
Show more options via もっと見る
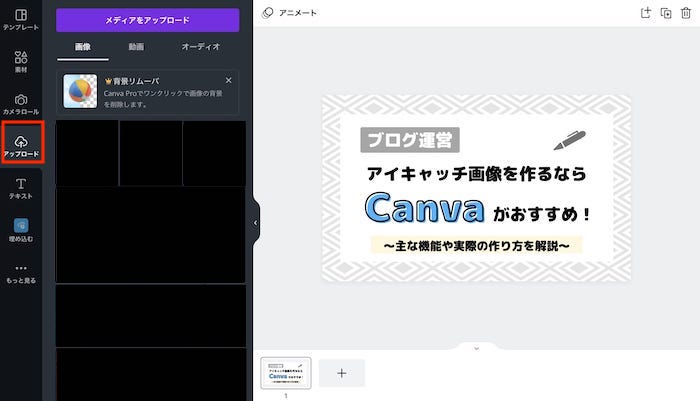[x=21, y=273]
